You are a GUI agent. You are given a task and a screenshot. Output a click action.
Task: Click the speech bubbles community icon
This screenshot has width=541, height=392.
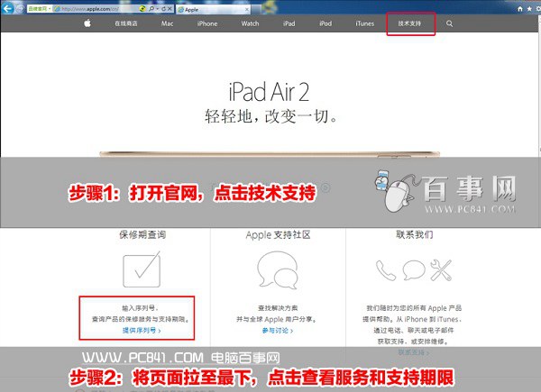tap(278, 270)
